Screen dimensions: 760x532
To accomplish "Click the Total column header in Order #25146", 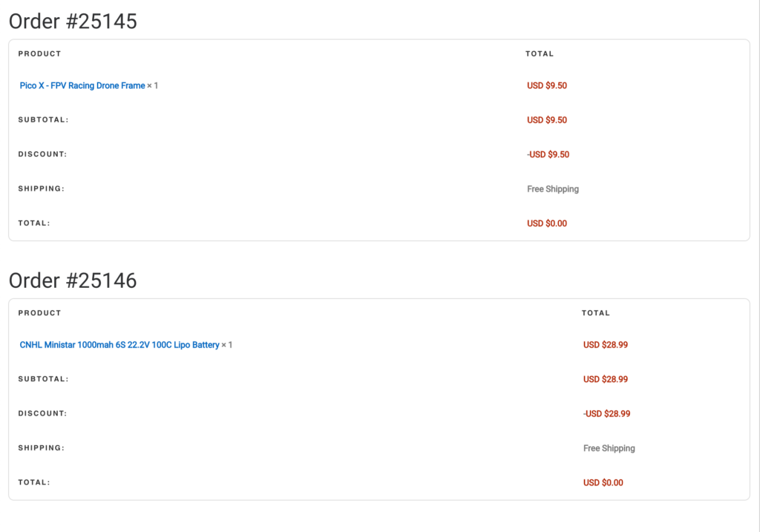I will [596, 313].
